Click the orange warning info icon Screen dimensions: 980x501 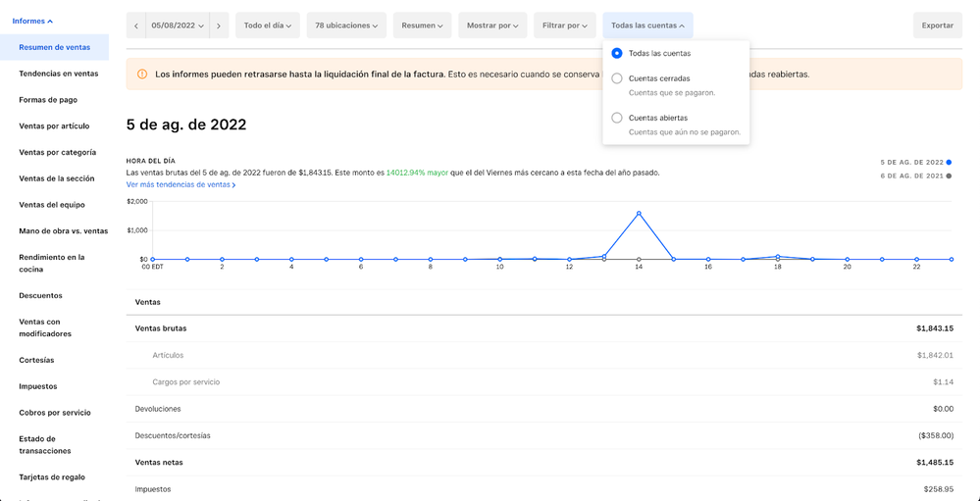pyautogui.click(x=142, y=75)
